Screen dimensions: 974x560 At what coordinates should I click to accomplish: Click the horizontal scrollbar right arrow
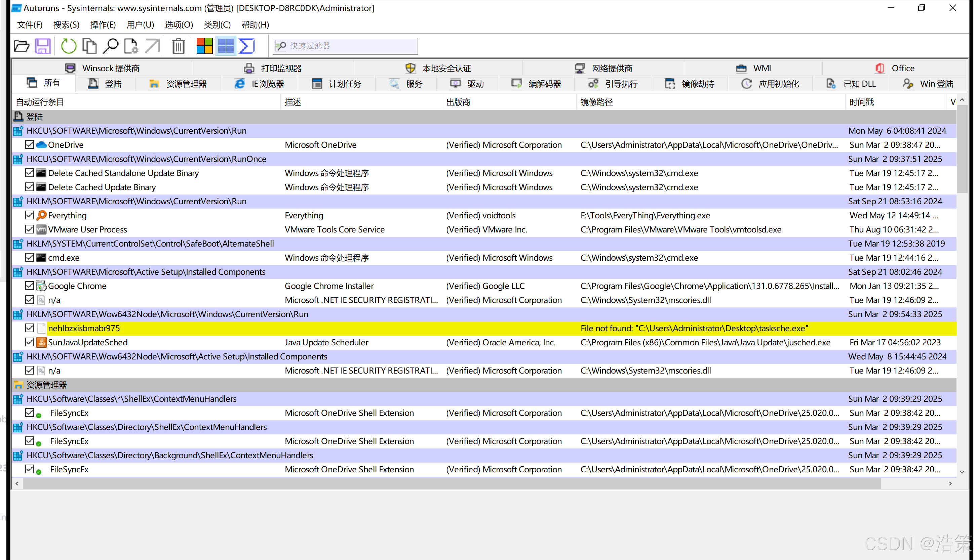950,483
